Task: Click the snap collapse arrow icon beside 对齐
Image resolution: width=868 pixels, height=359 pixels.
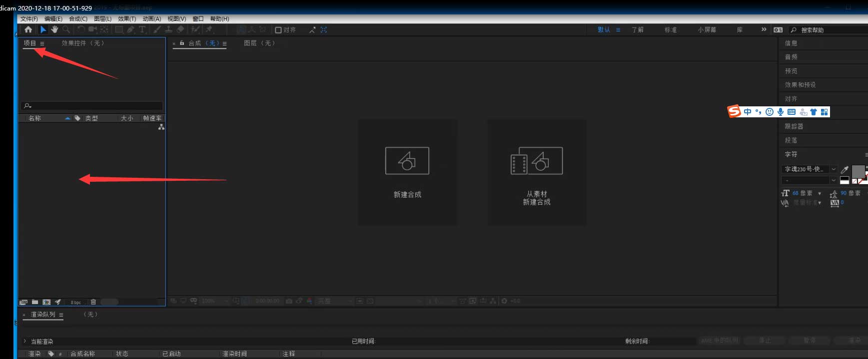Action: click(312, 30)
